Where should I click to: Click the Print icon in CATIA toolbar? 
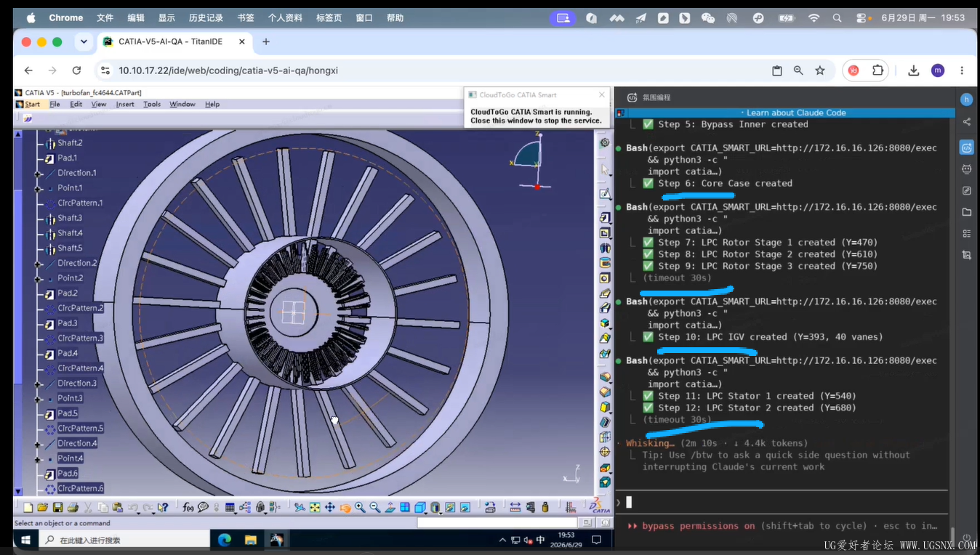pos(73,507)
